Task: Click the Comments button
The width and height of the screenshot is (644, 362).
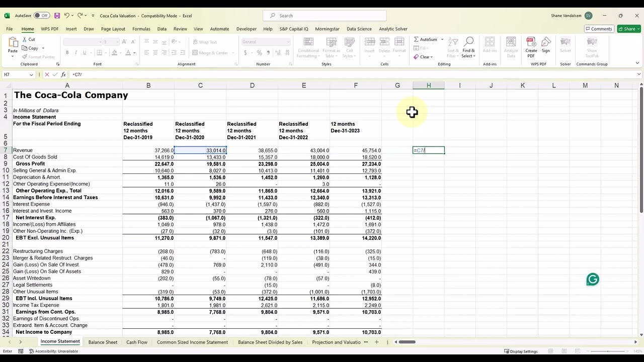Action: click(598, 29)
